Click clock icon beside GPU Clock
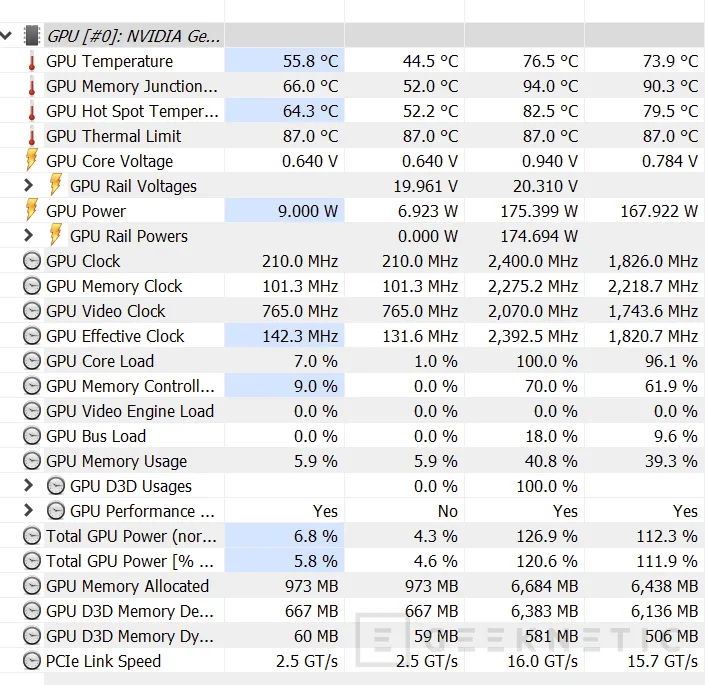705x685 pixels. coord(32,261)
